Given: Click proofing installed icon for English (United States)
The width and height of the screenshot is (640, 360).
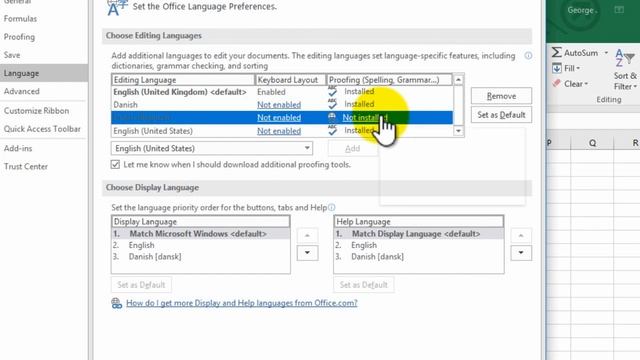Looking at the screenshot, I should pyautogui.click(x=332, y=130).
